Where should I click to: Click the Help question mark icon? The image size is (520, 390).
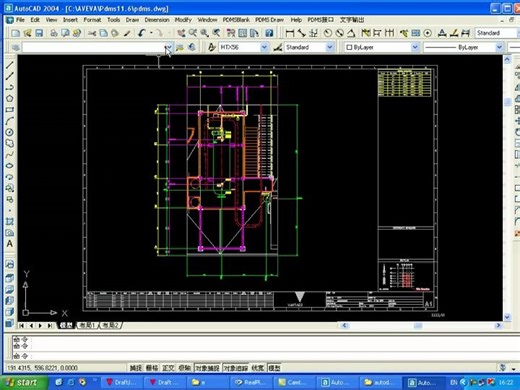point(269,33)
